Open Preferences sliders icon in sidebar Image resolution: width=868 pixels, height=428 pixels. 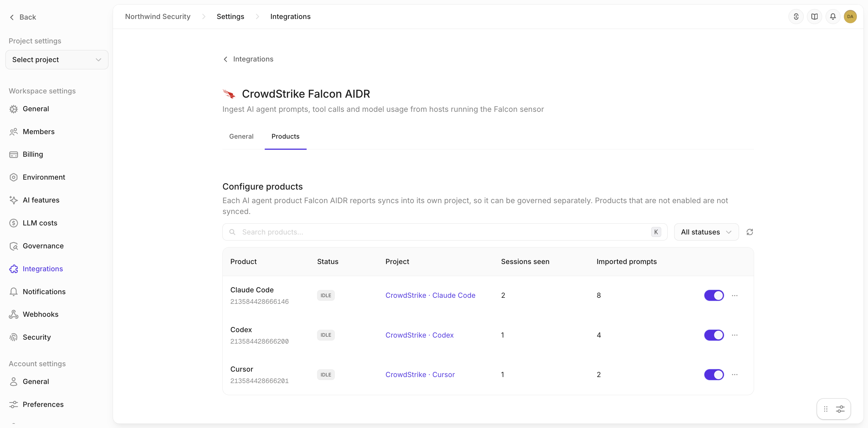pyautogui.click(x=14, y=404)
